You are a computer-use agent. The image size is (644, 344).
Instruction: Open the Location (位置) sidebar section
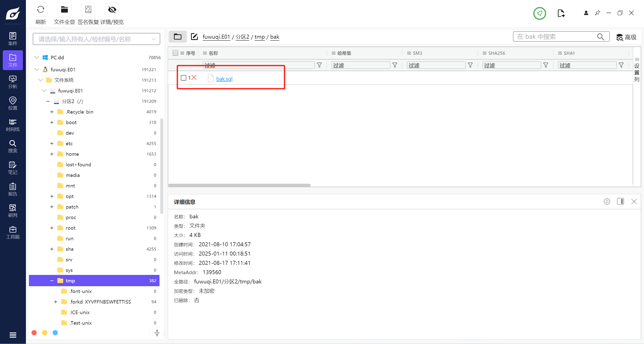[13, 104]
